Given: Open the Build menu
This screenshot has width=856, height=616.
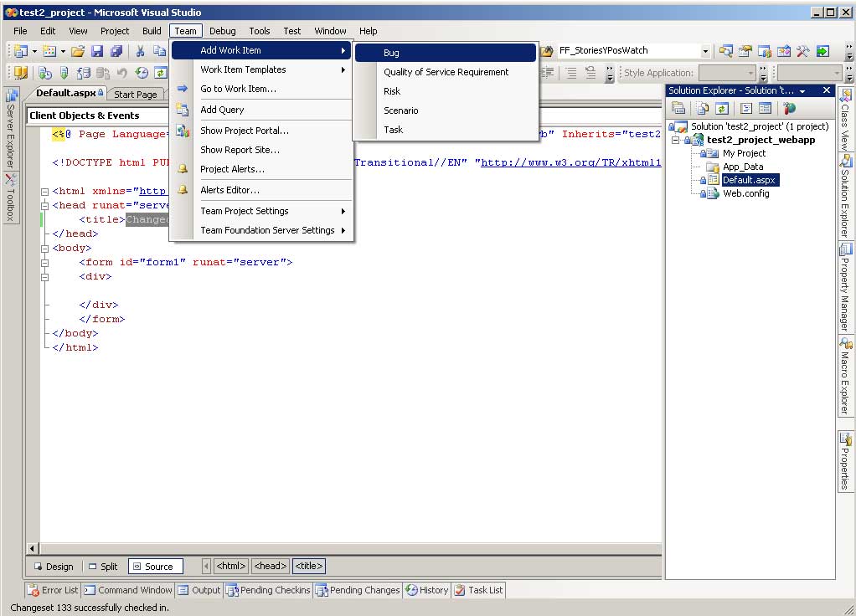Looking at the screenshot, I should (x=152, y=31).
